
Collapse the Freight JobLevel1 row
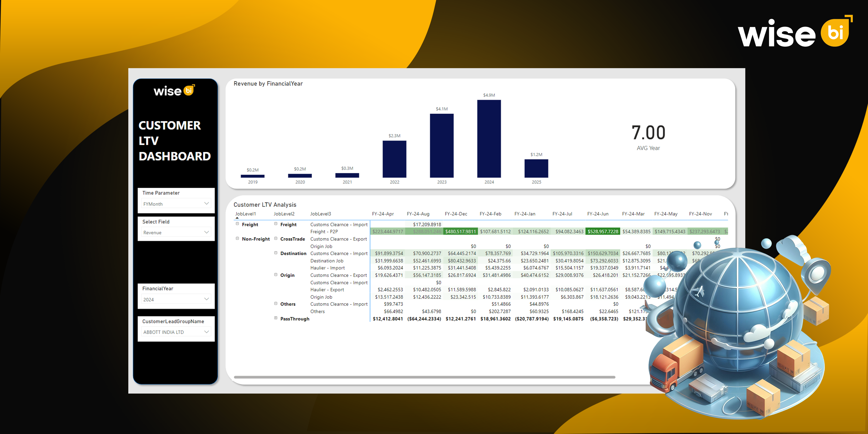(x=237, y=224)
